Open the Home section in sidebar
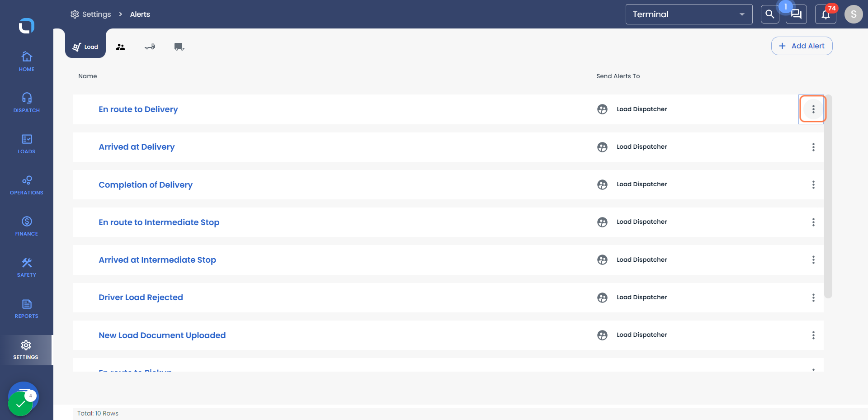Image resolution: width=868 pixels, height=420 pixels. point(27,61)
